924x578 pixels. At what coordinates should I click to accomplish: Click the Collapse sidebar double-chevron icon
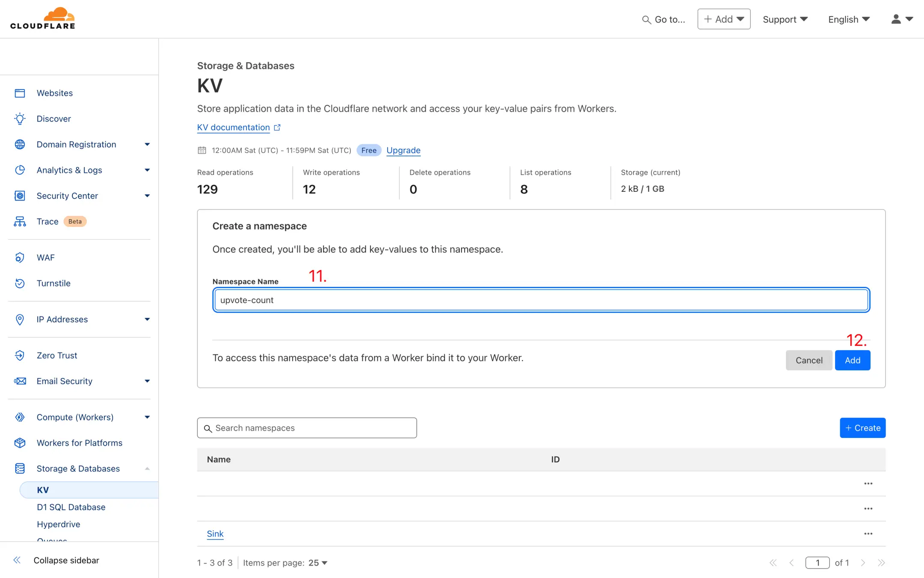[x=17, y=560]
